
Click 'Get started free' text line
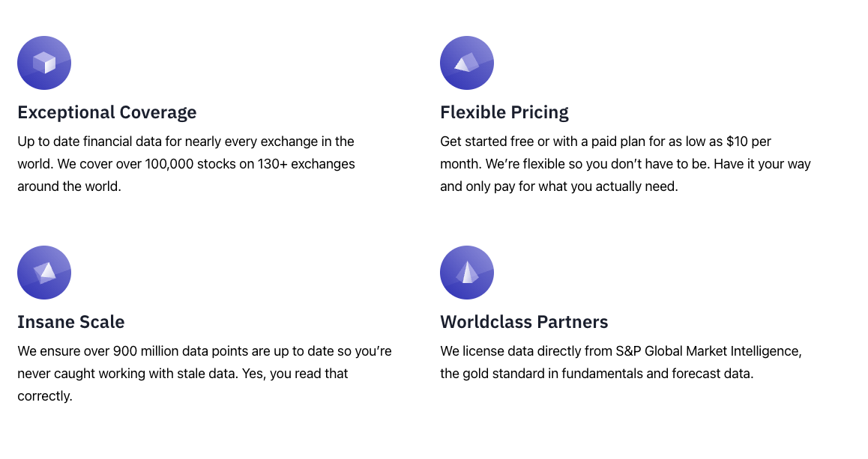[606, 142]
